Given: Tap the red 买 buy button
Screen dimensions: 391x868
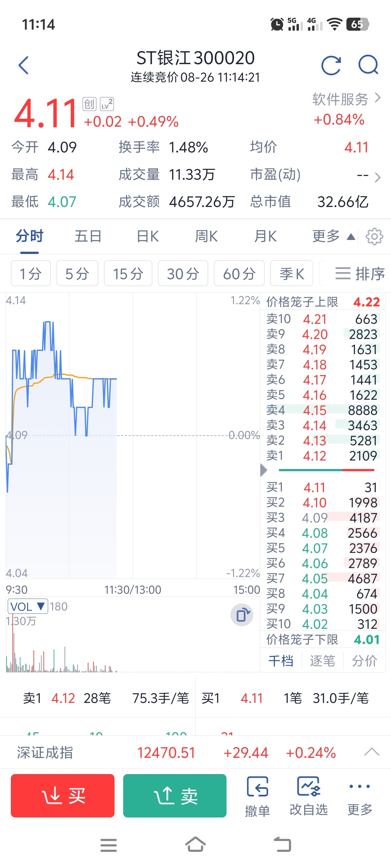Looking at the screenshot, I should pos(62,796).
